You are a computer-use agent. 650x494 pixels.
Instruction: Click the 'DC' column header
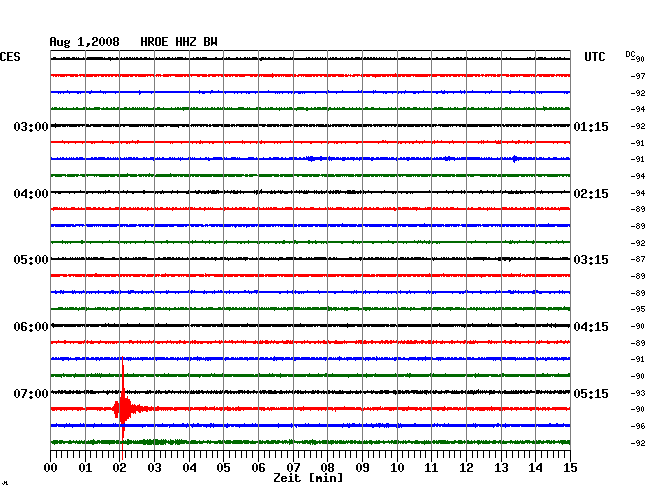[x=630, y=54]
